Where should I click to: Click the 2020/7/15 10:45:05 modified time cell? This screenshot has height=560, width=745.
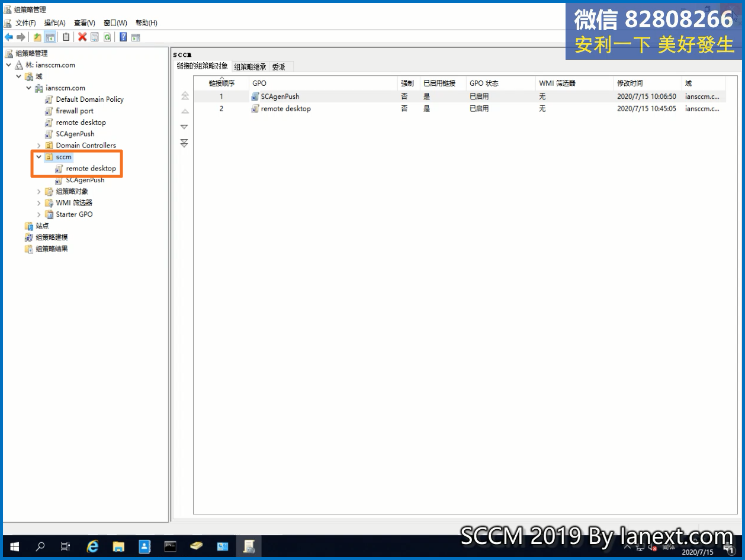click(x=647, y=109)
